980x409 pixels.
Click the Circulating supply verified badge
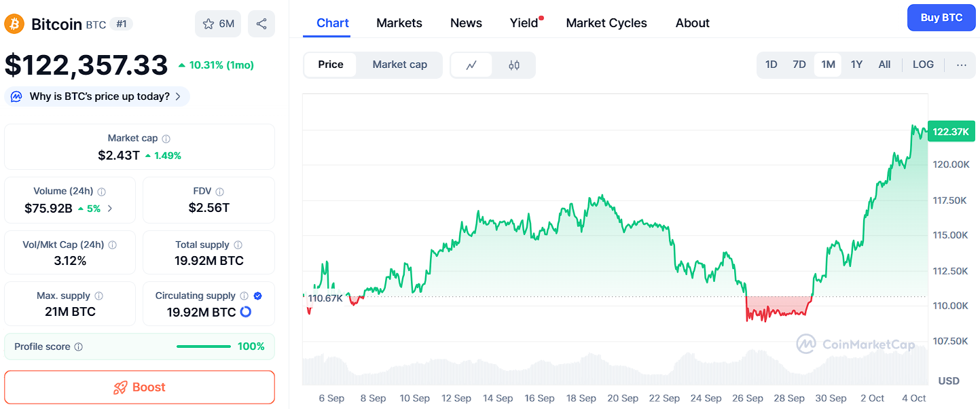[257, 296]
